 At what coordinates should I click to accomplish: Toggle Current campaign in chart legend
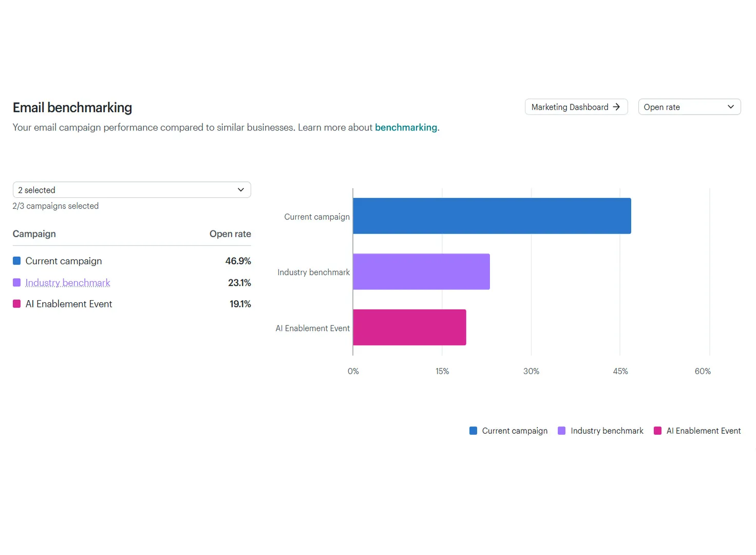pos(508,431)
